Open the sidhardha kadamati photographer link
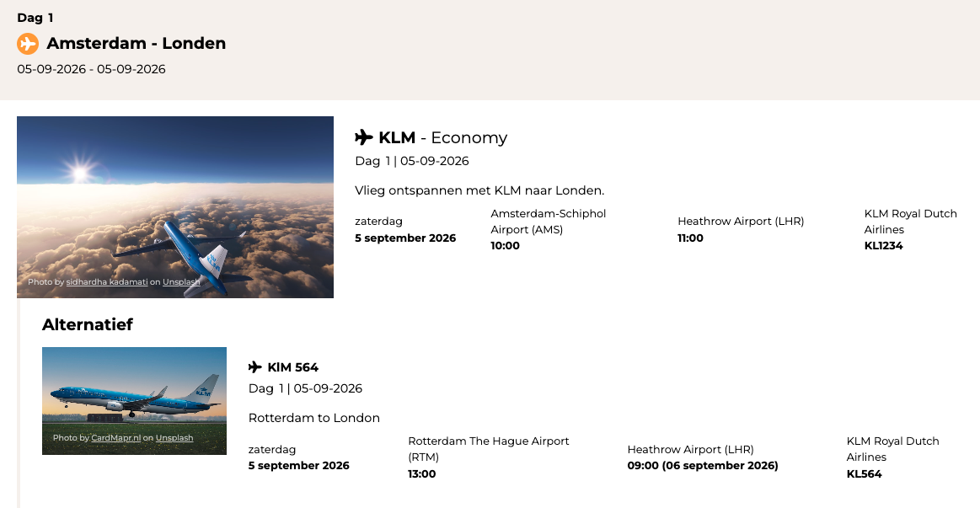The width and height of the screenshot is (980, 508). (106, 282)
